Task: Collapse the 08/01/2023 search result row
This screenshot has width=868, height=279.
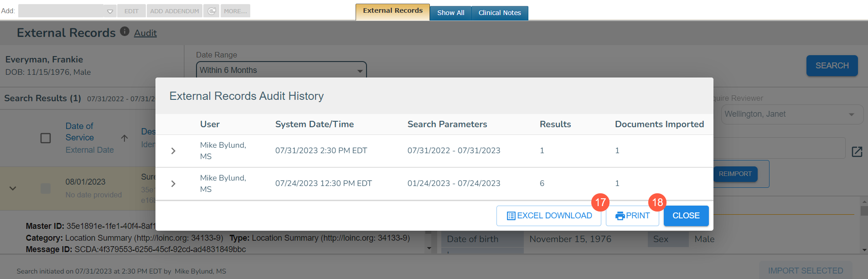Action: click(x=13, y=188)
